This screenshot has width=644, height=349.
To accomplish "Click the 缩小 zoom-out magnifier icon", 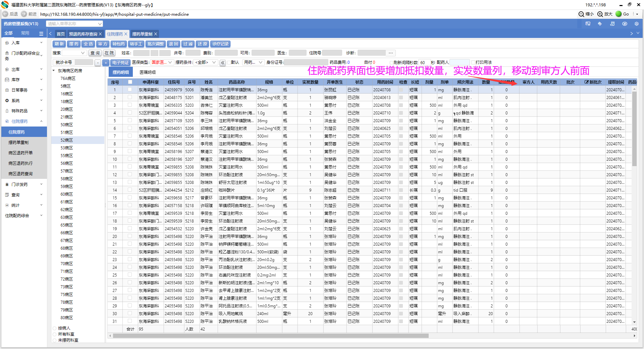I will [581, 14].
